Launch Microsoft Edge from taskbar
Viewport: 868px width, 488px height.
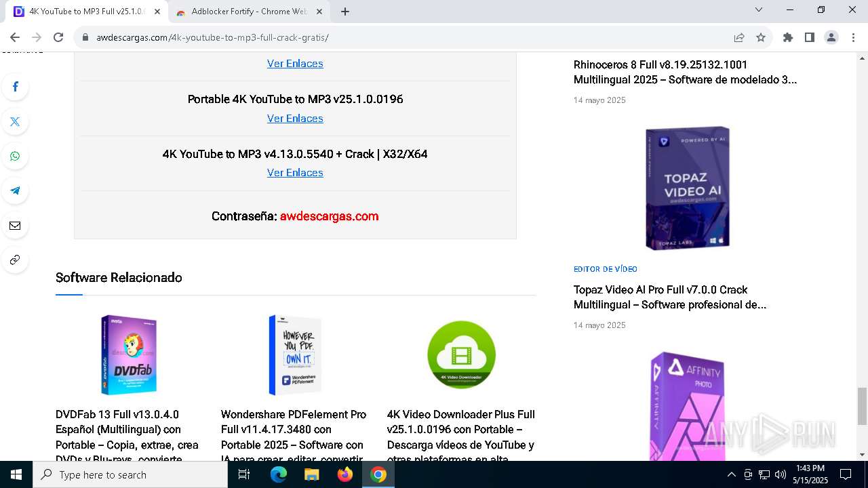(279, 474)
